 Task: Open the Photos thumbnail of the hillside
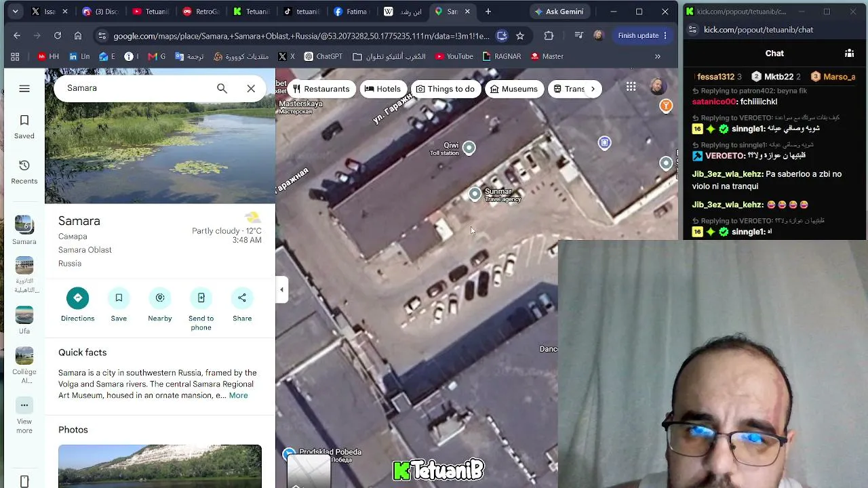pos(160,466)
